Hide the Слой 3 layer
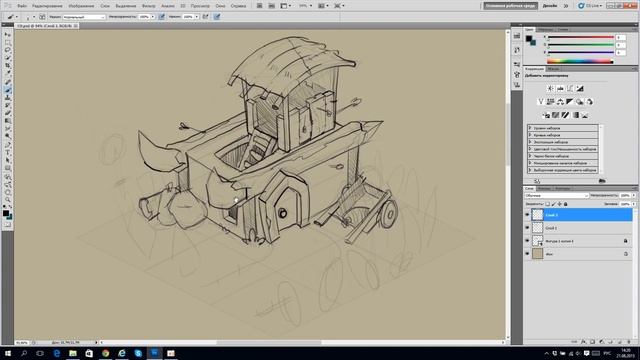This screenshot has width=640, height=360. 527,215
